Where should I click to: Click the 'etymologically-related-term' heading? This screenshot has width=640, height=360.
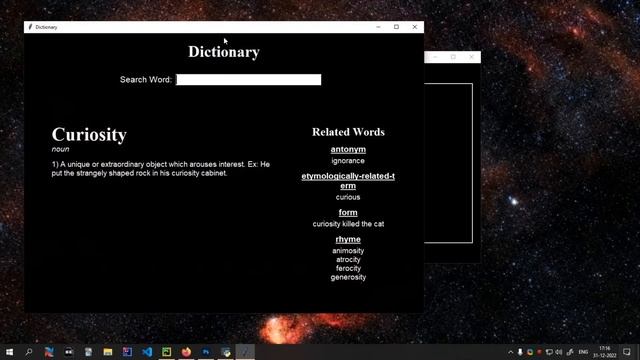[x=348, y=181]
